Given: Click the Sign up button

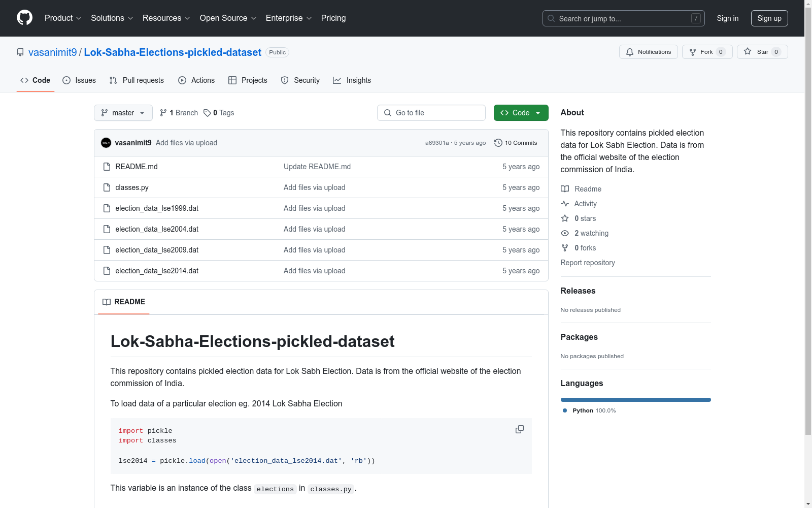Looking at the screenshot, I should (x=769, y=18).
